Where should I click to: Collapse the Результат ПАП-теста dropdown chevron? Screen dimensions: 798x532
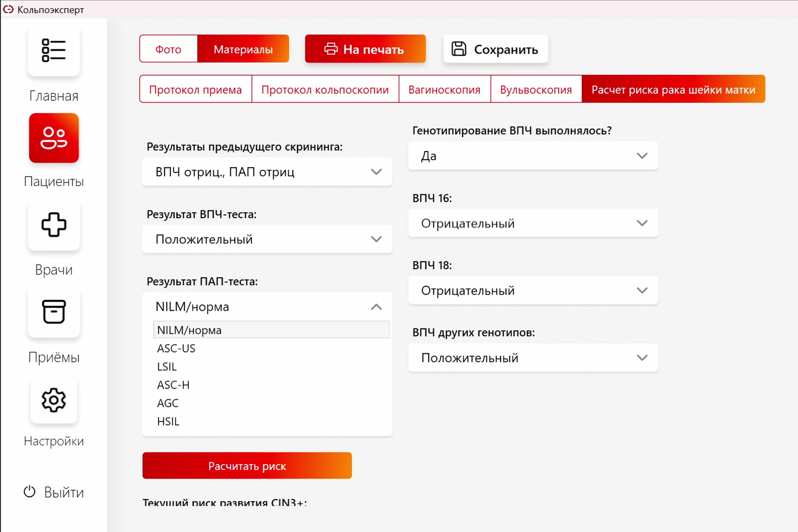[376, 307]
